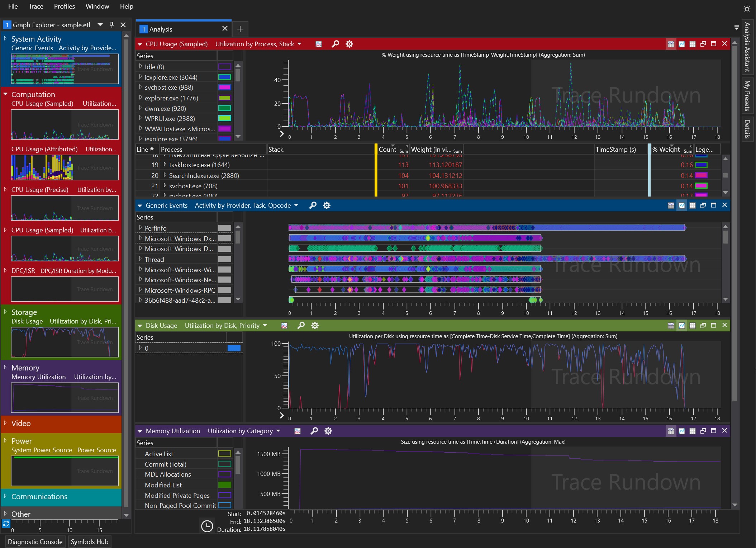
Task: Open settings gear for Memory Utilization graph
Action: tap(328, 431)
